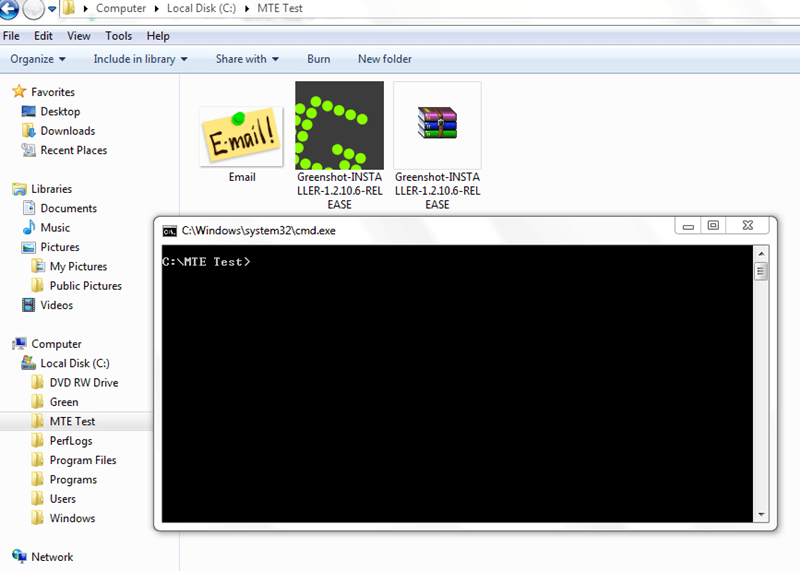Click the cmd.exe title bar icon
This screenshot has height=571, width=800.
169,231
